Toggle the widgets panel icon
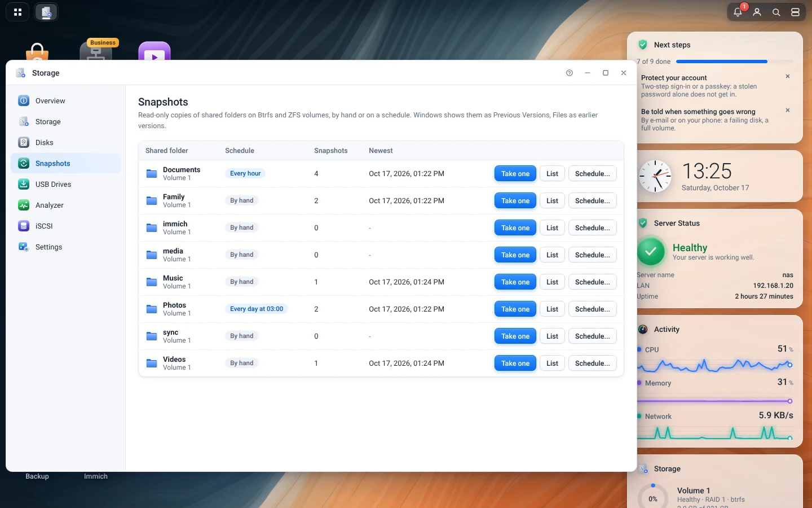The height and width of the screenshot is (508, 812). point(796,12)
